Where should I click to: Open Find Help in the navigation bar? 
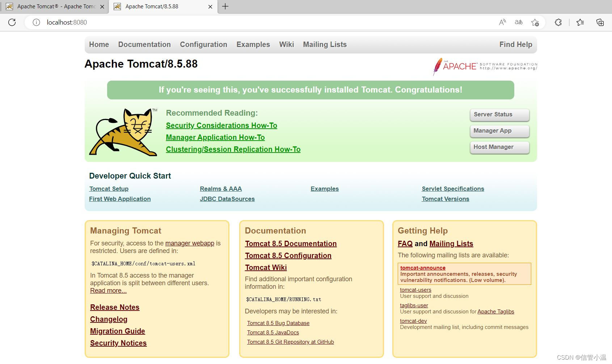point(516,44)
